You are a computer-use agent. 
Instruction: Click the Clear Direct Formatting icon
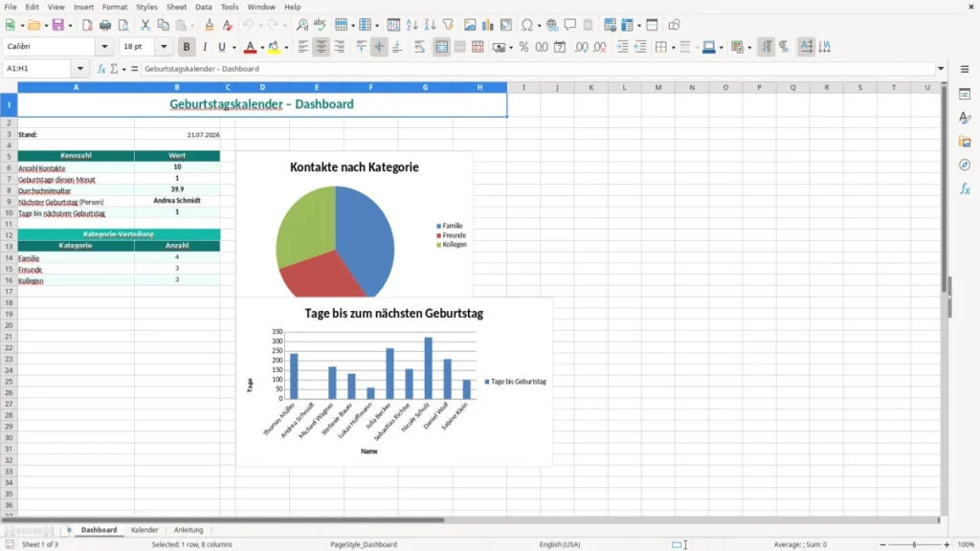click(x=228, y=25)
